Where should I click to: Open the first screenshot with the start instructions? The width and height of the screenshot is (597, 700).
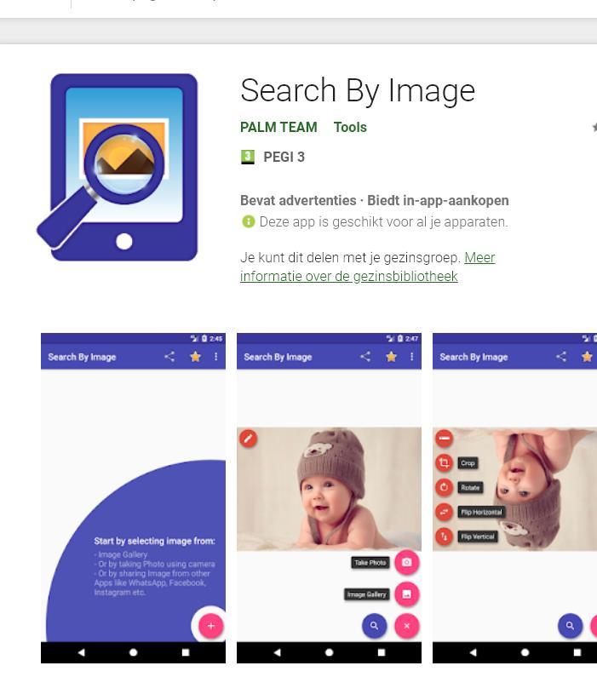pyautogui.click(x=133, y=498)
